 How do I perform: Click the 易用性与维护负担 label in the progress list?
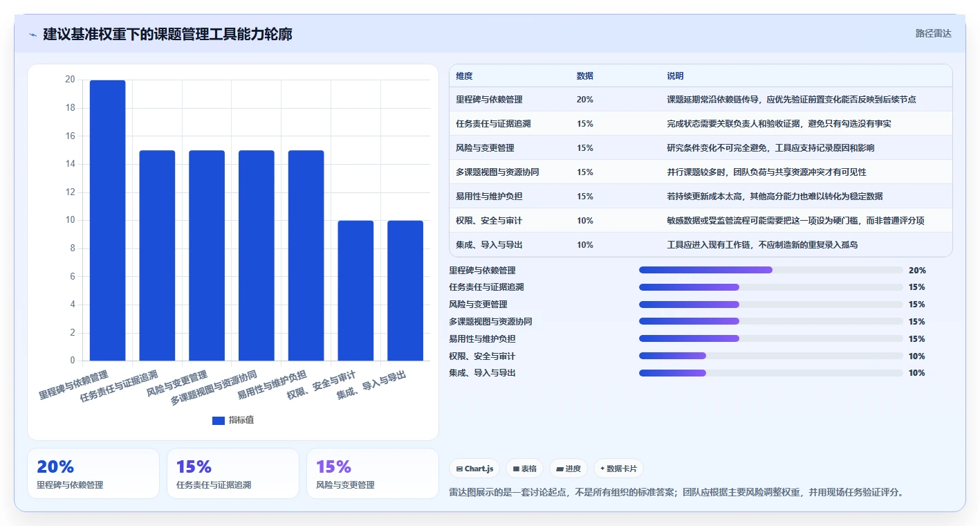coord(482,338)
